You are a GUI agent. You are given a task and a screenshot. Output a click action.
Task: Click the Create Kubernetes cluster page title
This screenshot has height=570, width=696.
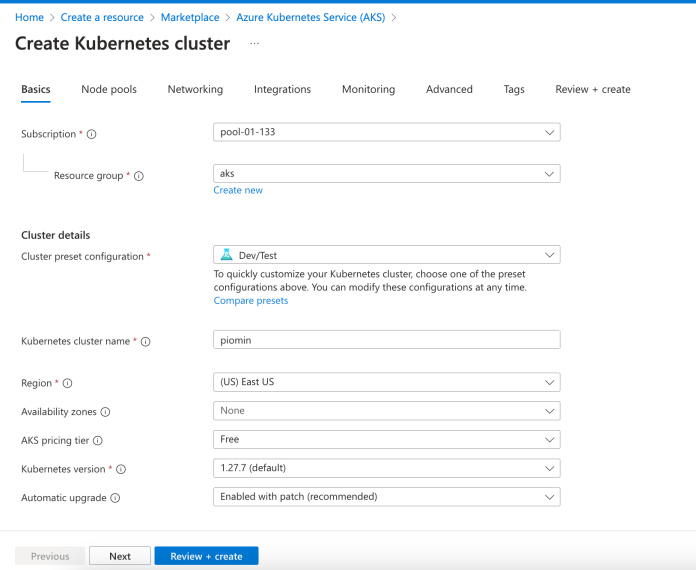123,44
